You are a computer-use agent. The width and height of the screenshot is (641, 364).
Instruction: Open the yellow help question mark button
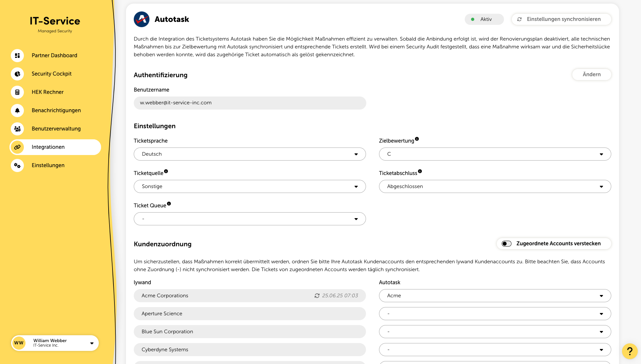click(x=630, y=351)
